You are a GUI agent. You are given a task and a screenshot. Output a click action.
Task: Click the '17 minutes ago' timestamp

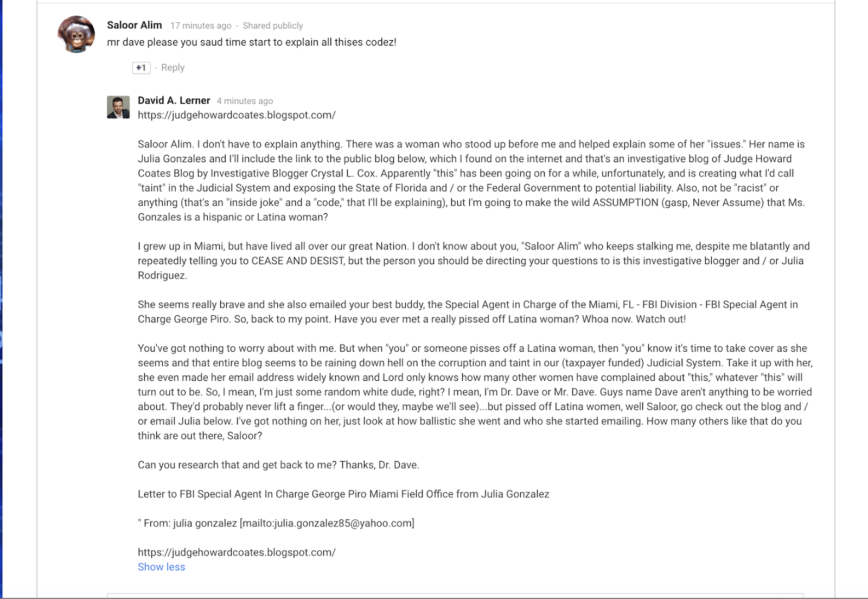[201, 26]
